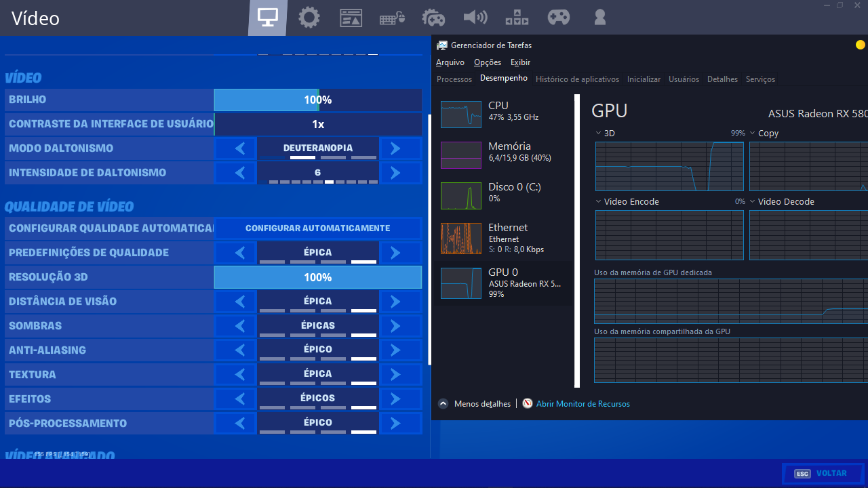Screen dimensions: 868x488
Task: Raise Predefinições de Qualidade preset
Action: pyautogui.click(x=400, y=253)
